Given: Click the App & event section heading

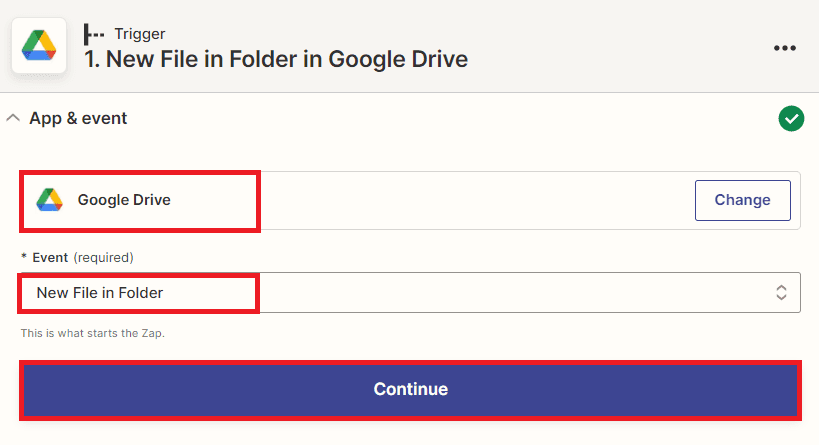Looking at the screenshot, I should click(78, 118).
